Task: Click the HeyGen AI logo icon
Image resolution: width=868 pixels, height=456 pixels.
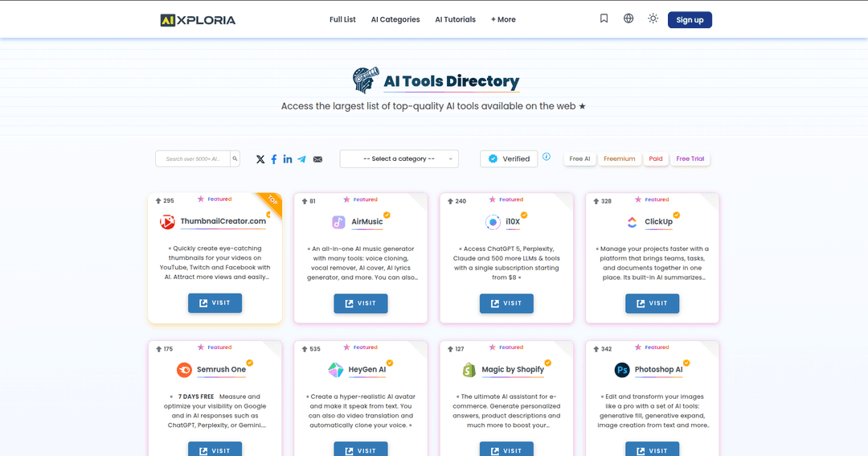Action: [335, 370]
